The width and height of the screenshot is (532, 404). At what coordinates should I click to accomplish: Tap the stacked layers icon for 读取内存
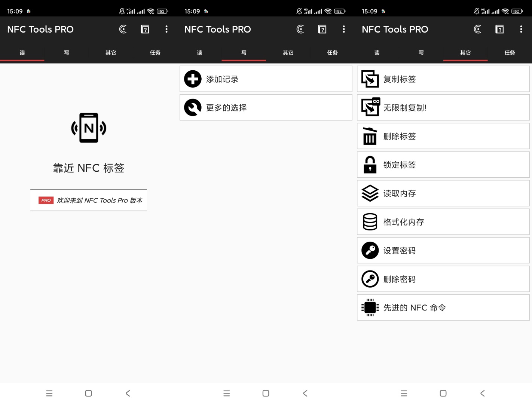(370, 193)
